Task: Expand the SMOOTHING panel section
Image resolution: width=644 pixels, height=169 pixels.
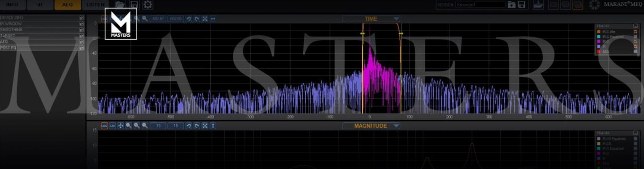Action: point(81,30)
